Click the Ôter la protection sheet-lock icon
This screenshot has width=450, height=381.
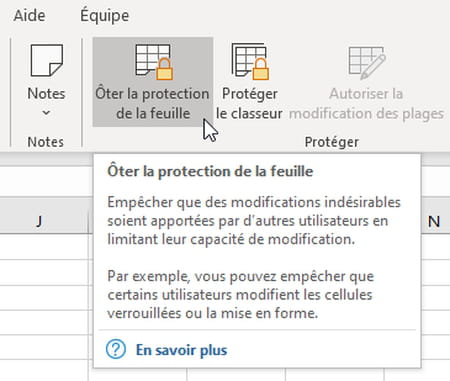point(154,62)
